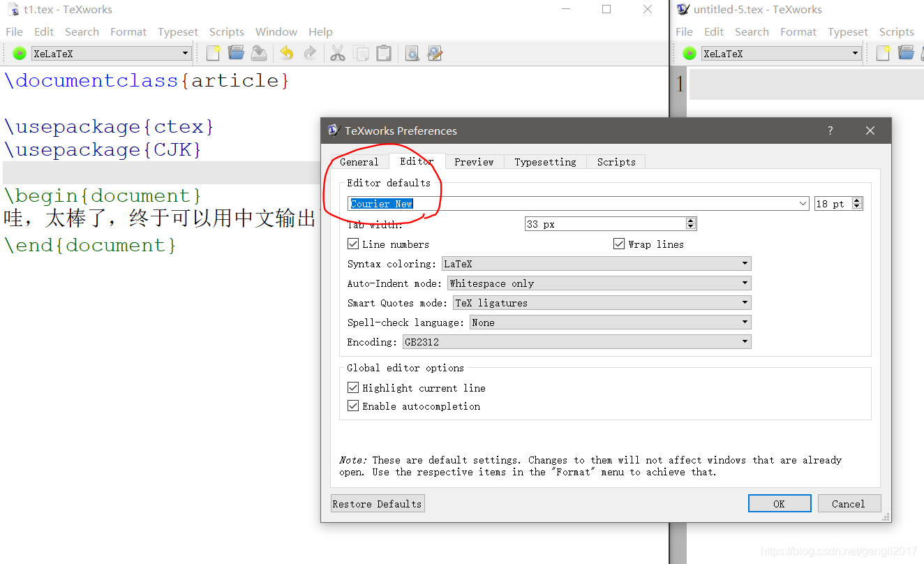The image size is (924, 564).
Task: Click the Tab width spinner arrows
Action: [x=691, y=223]
